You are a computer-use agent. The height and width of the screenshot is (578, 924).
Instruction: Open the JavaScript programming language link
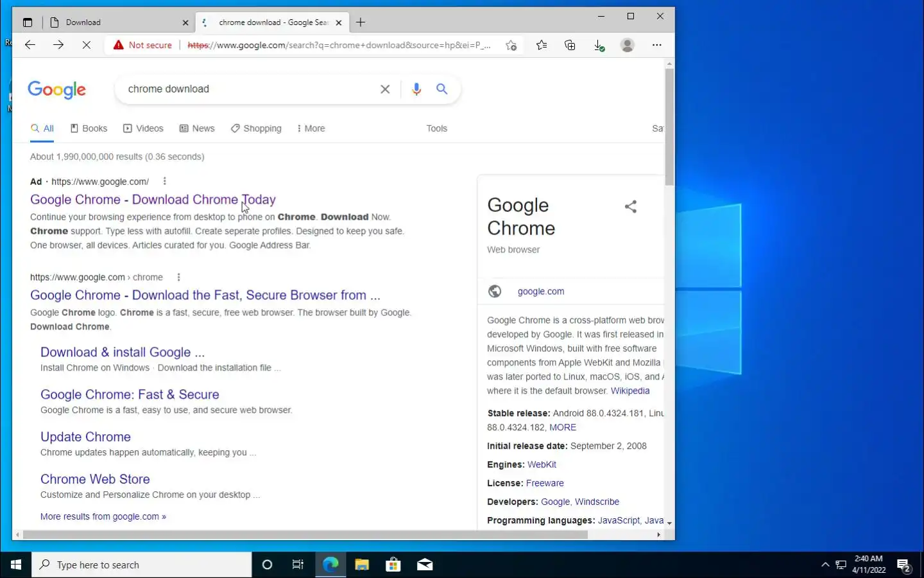point(619,521)
